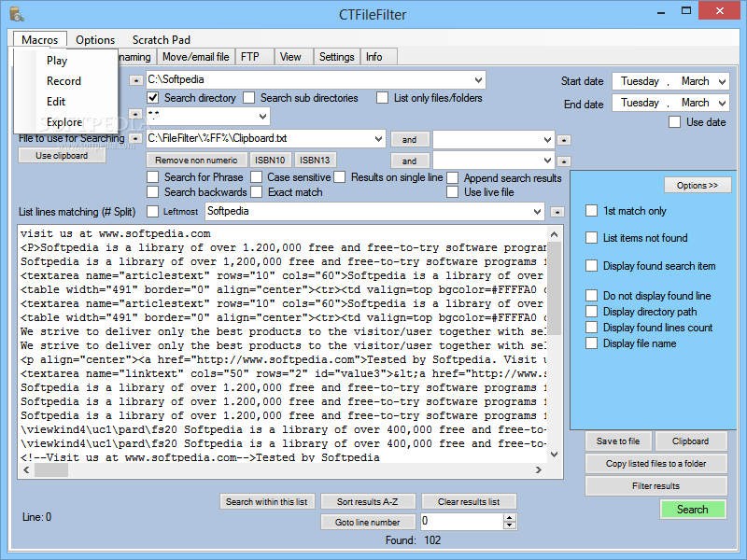Click Use clipboard button
This screenshot has width=747, height=560.
pos(62,156)
